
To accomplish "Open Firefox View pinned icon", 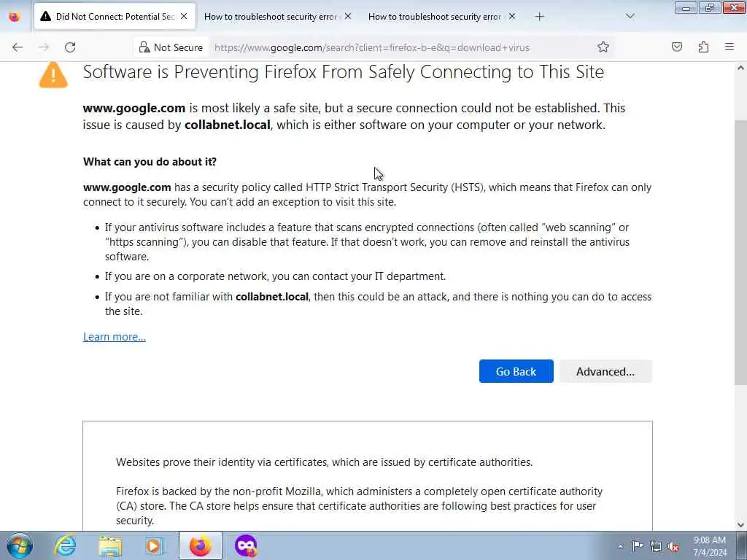I will [15, 16].
